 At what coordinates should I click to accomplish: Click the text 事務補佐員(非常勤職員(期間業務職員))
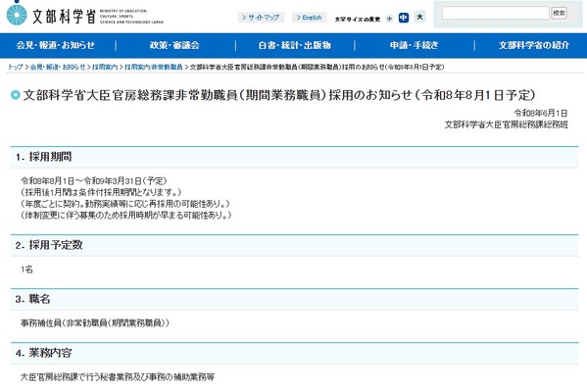[95, 323]
